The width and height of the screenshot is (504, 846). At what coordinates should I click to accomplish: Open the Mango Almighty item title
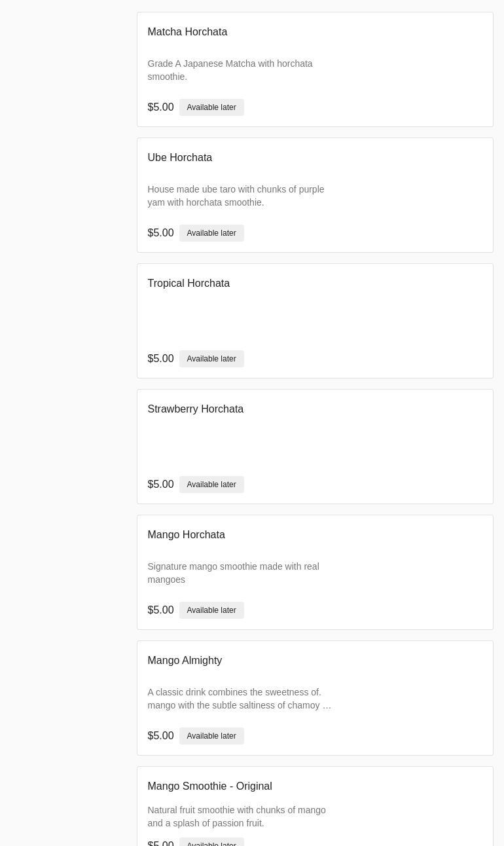coord(185,661)
